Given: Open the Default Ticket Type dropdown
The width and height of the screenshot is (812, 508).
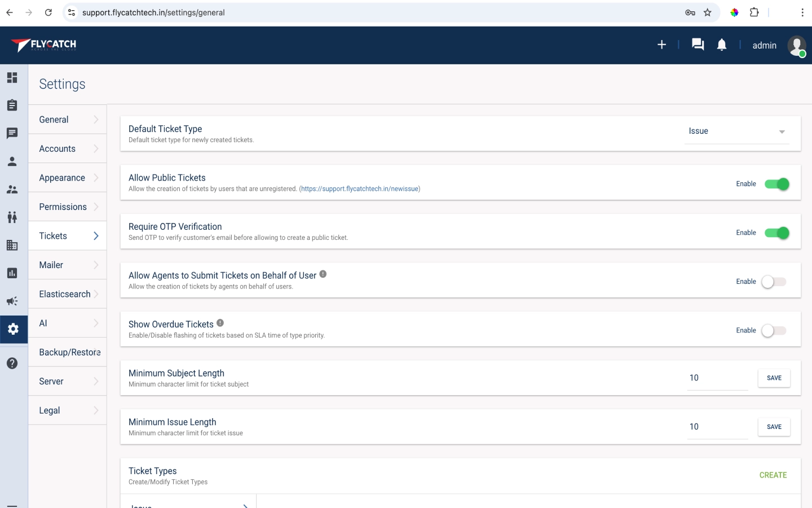Looking at the screenshot, I should pyautogui.click(x=736, y=132).
